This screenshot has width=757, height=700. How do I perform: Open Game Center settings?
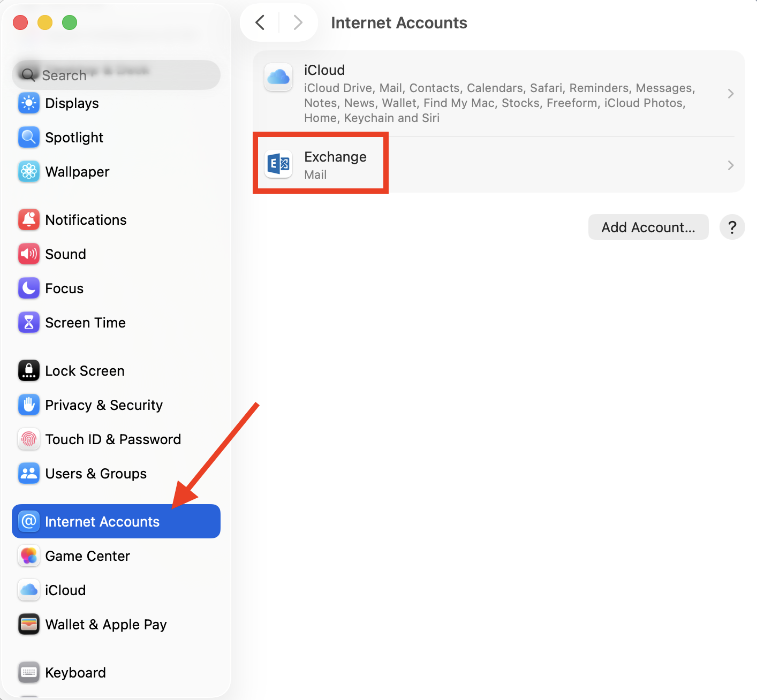click(x=87, y=556)
